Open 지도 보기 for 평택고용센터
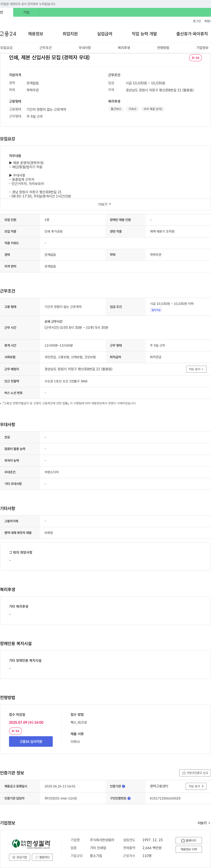This screenshot has height=868, width=211. click(196, 786)
